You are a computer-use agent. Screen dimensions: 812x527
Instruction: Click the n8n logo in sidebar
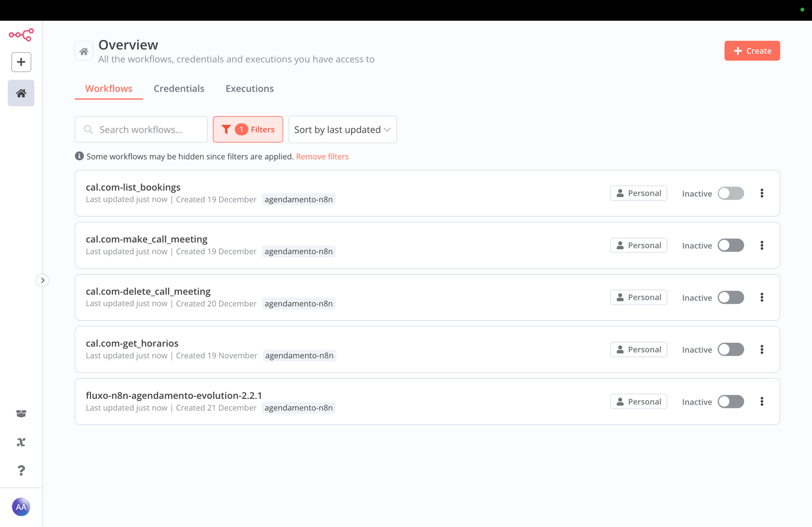(x=21, y=35)
